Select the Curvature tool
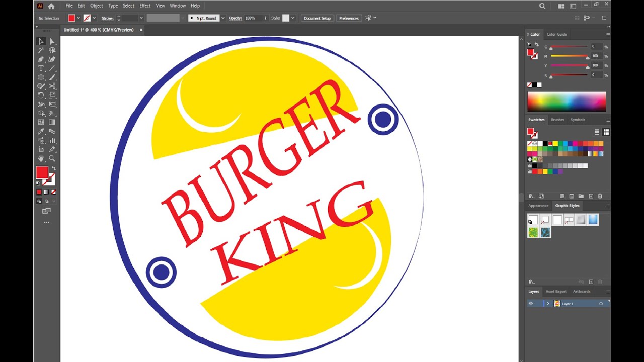Image resolution: width=644 pixels, height=362 pixels. pos(52,59)
